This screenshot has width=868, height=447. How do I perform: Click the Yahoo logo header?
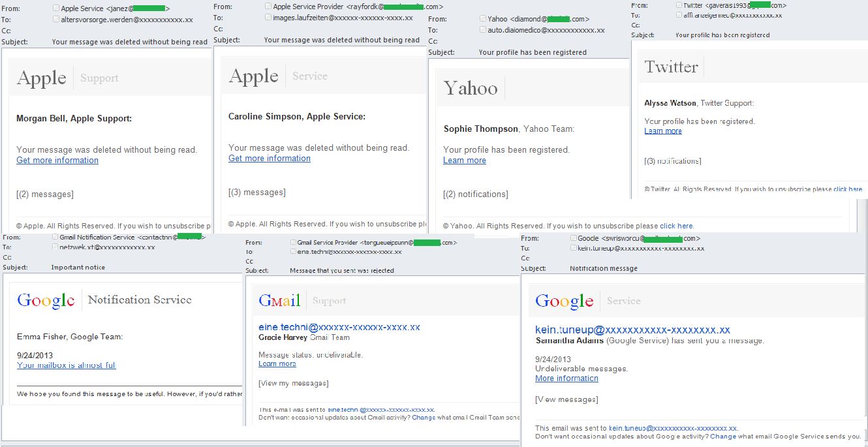[x=471, y=88]
